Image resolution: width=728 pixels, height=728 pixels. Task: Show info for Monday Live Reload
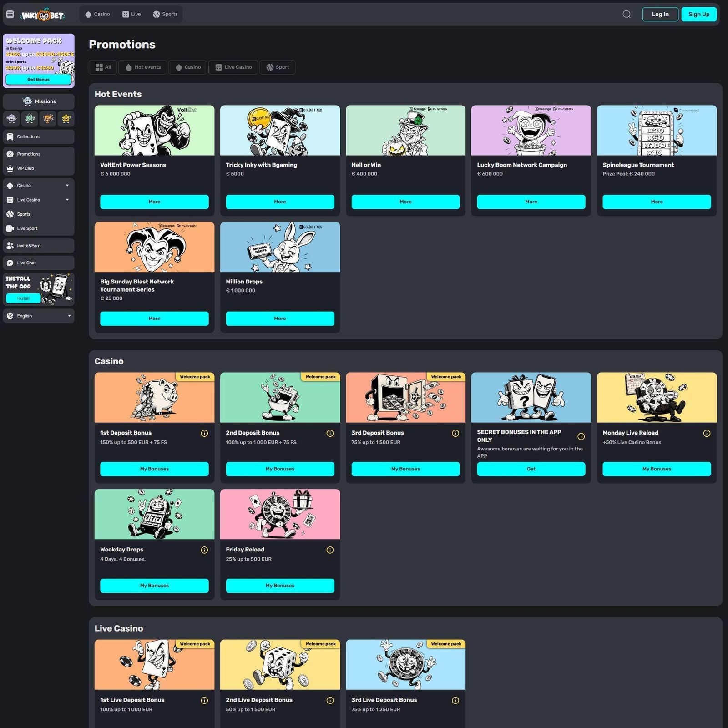707,433
